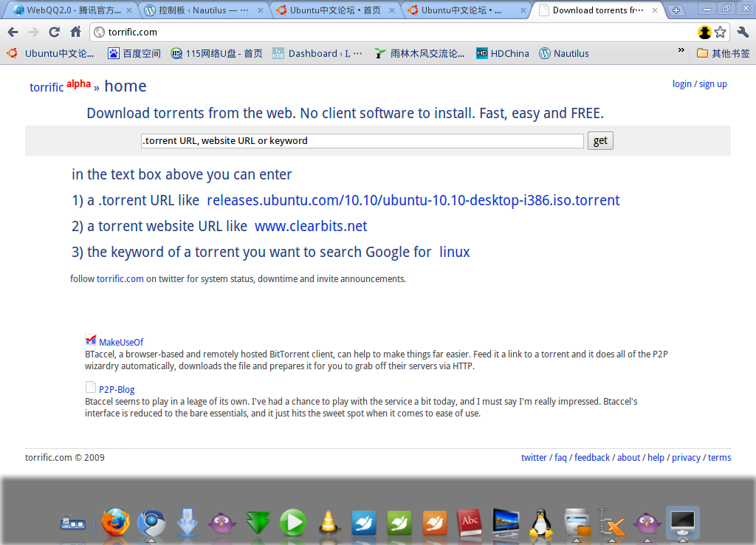Open the HDChina bookmark

502,53
